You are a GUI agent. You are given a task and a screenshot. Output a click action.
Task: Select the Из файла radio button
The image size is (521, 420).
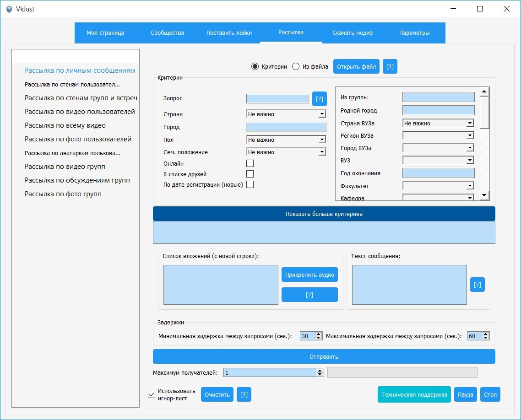[x=296, y=66]
